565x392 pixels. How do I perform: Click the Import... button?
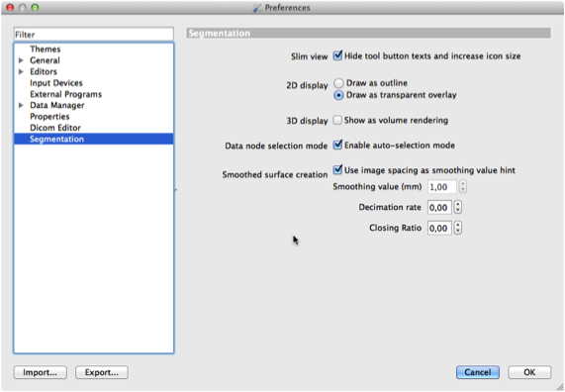click(x=40, y=372)
